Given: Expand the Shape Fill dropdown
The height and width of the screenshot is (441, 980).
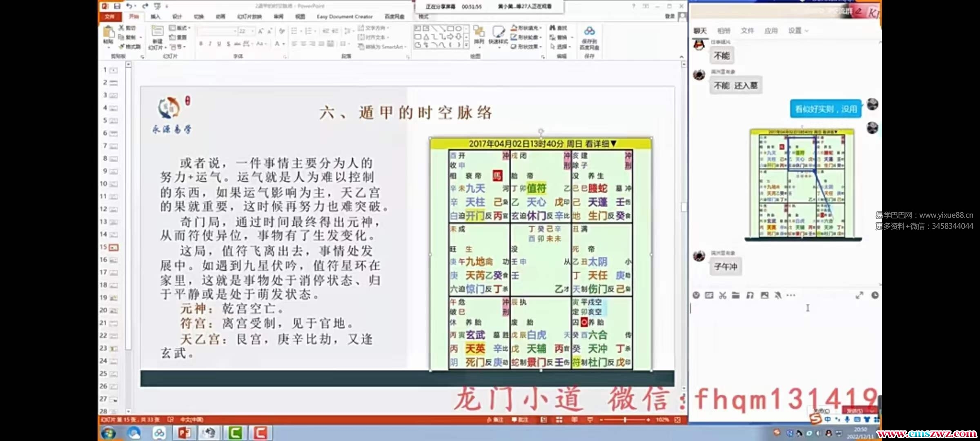Looking at the screenshot, I should tap(540, 28).
